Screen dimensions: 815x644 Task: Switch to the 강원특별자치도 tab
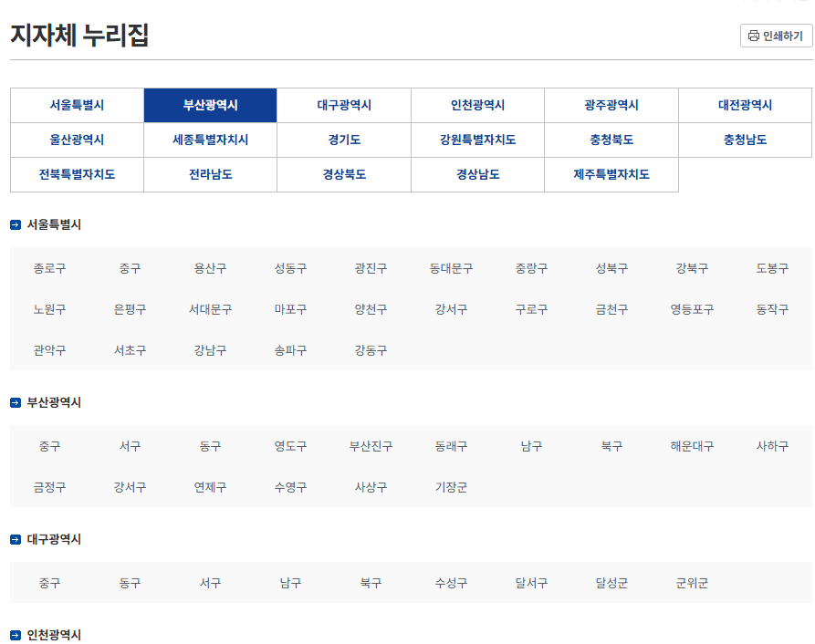pyautogui.click(x=477, y=140)
